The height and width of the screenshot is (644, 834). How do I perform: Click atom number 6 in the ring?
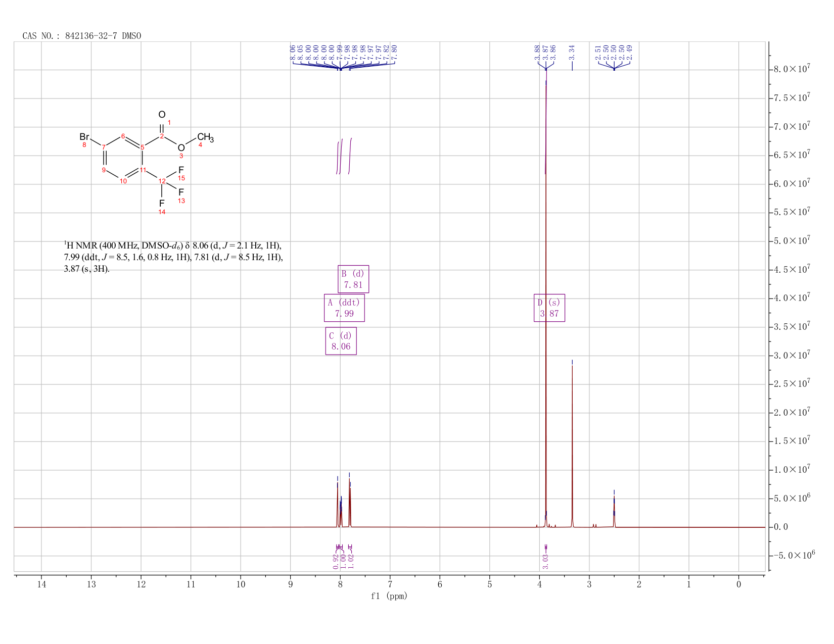point(123,136)
